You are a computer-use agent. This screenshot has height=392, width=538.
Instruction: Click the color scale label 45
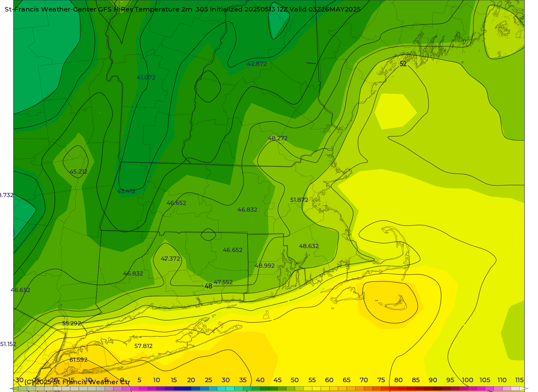[x=277, y=380]
